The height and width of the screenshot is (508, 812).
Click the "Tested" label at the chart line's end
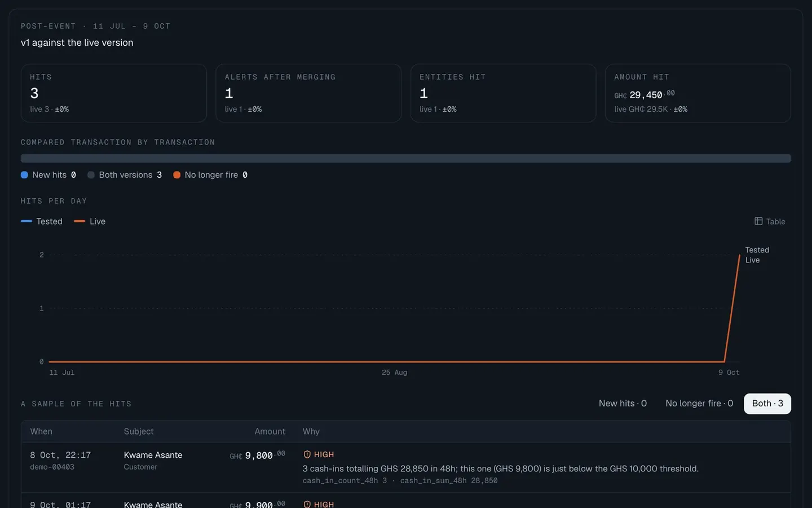[x=757, y=250]
